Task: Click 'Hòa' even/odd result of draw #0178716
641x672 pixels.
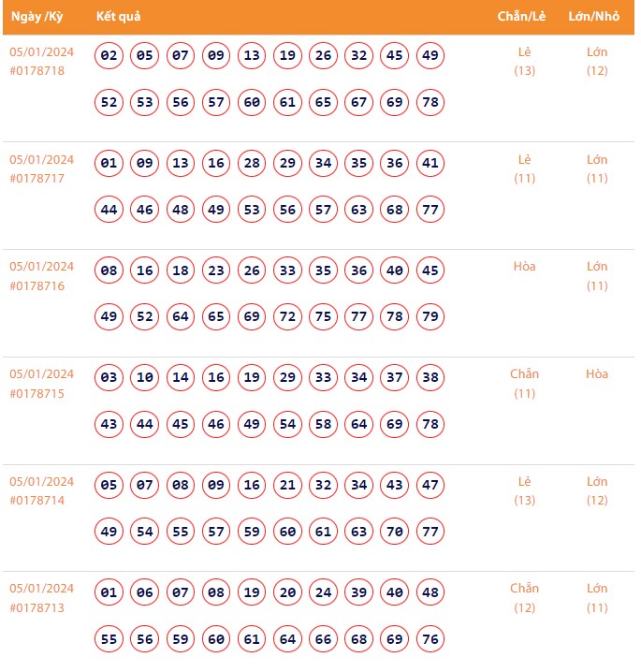Action: (x=525, y=267)
